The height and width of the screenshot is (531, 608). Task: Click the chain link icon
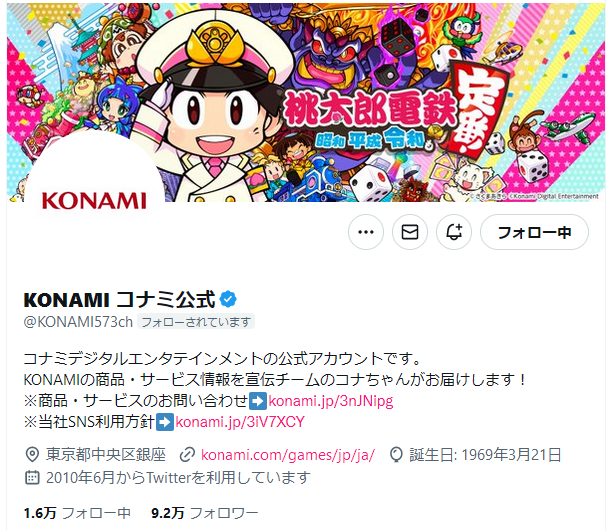click(x=187, y=455)
